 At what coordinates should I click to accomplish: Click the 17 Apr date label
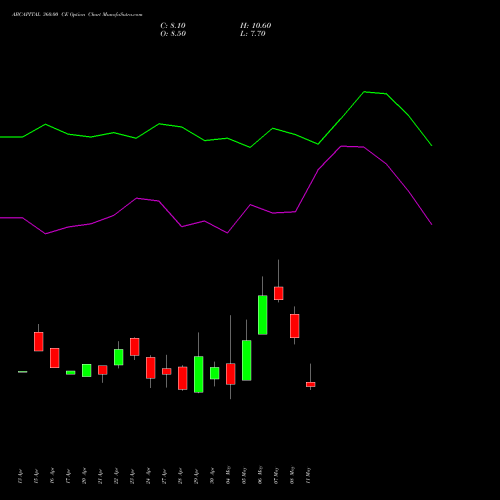click(x=68, y=476)
